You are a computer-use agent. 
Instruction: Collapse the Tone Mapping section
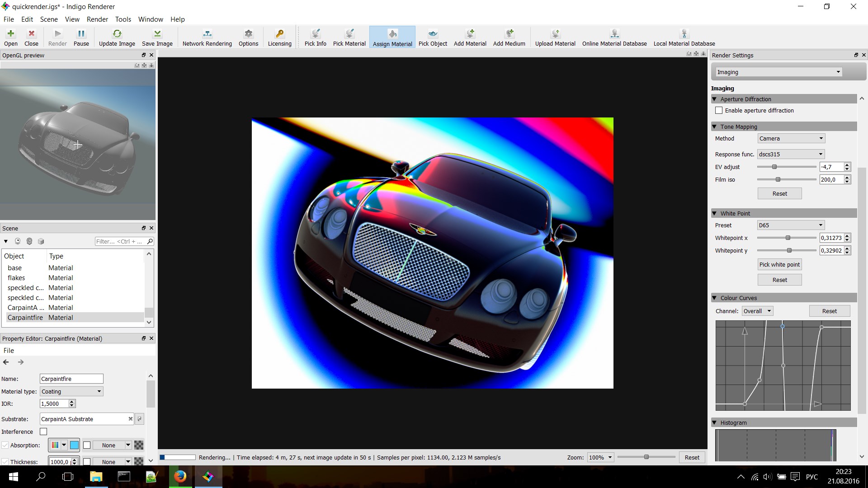(x=714, y=127)
